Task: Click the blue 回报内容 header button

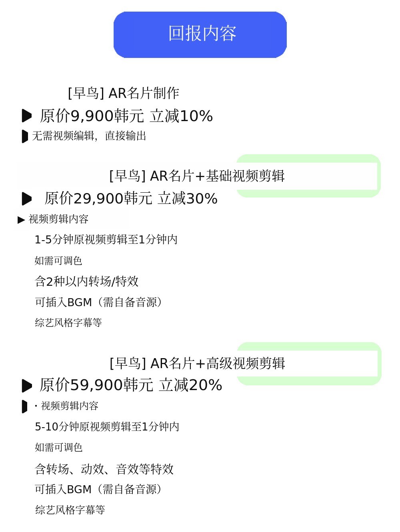Action: 200,34
